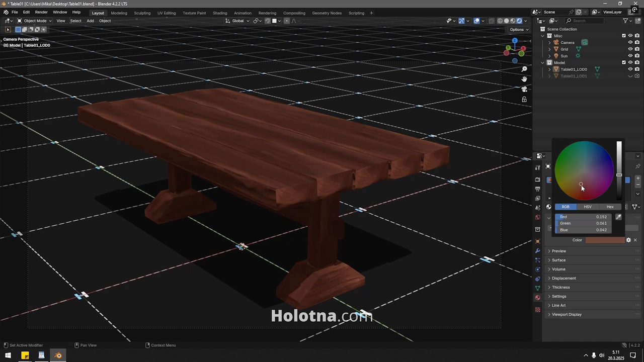This screenshot has width=644, height=362.
Task: Click the select box tool icon in header
Action: [8, 29]
